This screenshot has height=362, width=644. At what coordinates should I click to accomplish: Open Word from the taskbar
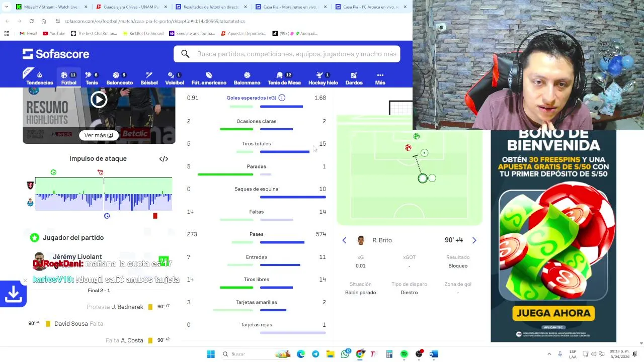point(434,354)
